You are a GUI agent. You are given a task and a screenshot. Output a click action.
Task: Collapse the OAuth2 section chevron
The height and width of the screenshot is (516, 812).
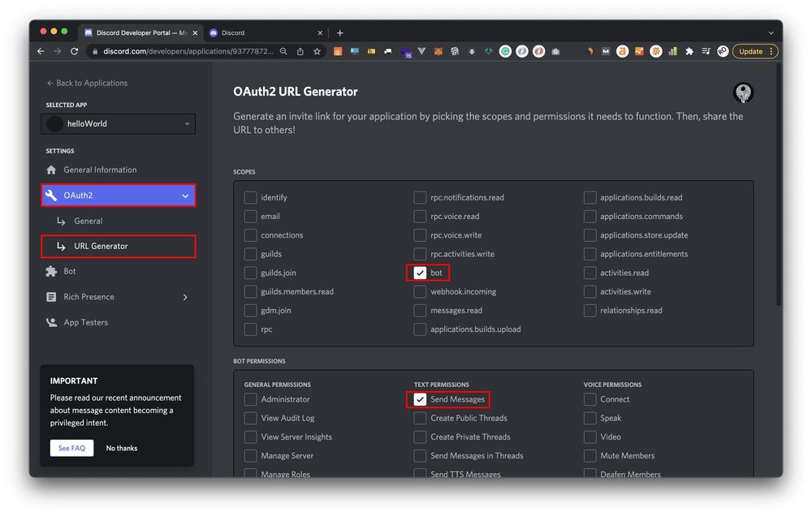click(185, 196)
